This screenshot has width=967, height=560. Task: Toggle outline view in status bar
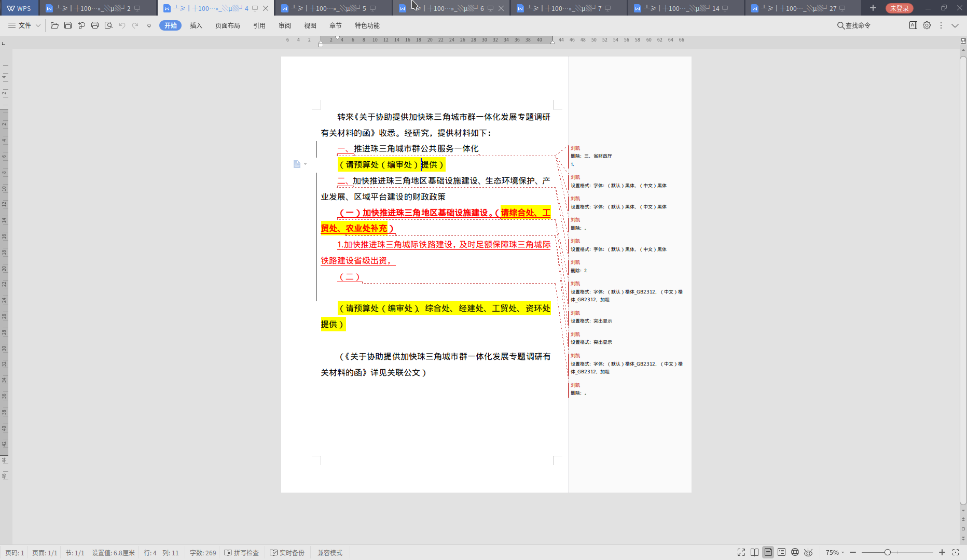pos(781,553)
